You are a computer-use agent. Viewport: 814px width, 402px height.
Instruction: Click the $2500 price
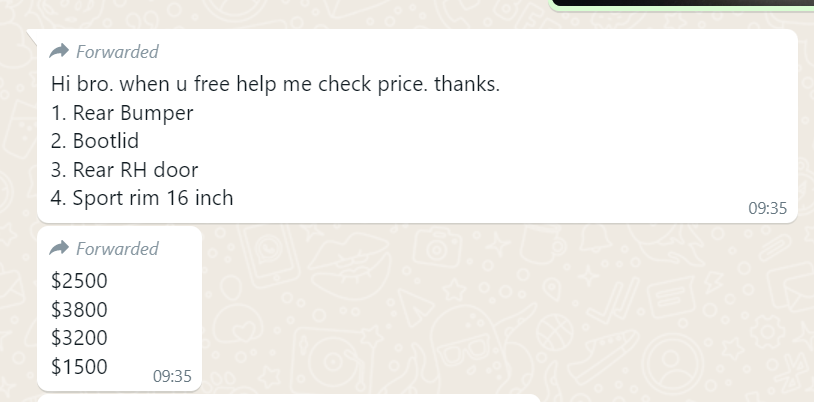click(79, 280)
